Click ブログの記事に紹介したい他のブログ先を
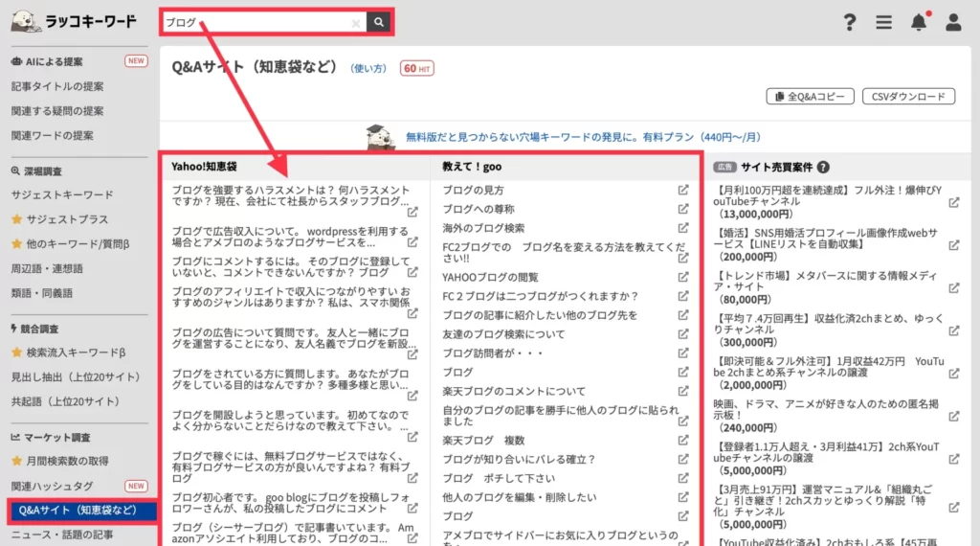Screen dimensions: 980x546 [x=540, y=315]
